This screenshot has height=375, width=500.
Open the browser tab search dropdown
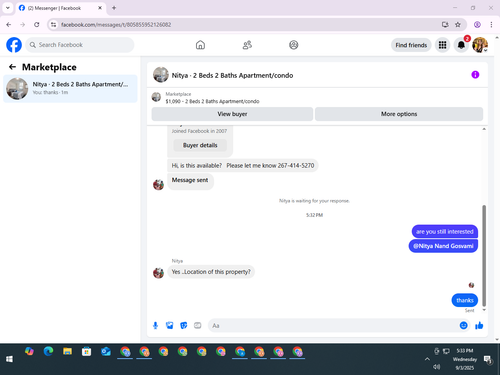[x=8, y=8]
